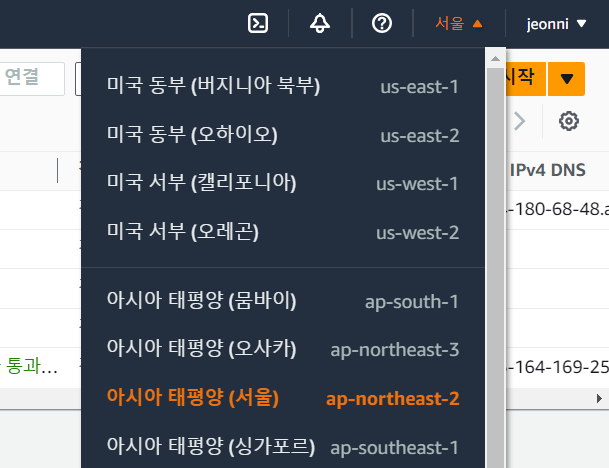Click the region list scrollbar up arrow
The width and height of the screenshot is (609, 468).
coord(495,59)
